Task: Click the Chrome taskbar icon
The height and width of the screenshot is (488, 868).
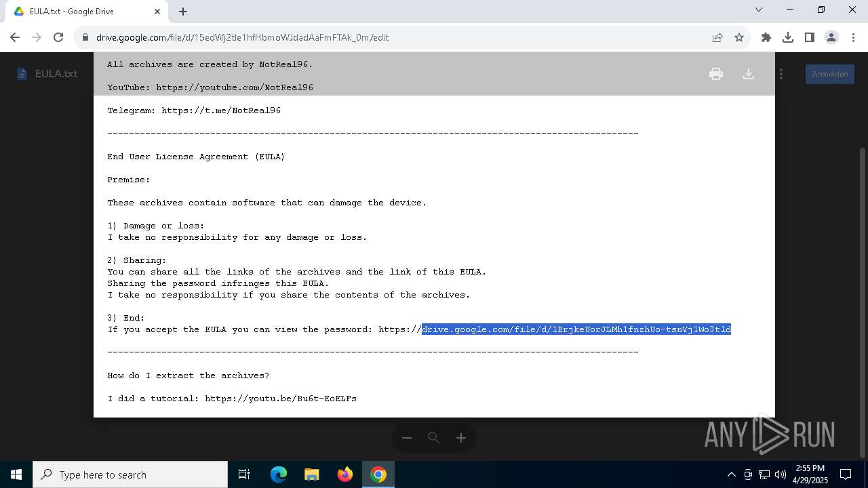Action: click(x=378, y=474)
